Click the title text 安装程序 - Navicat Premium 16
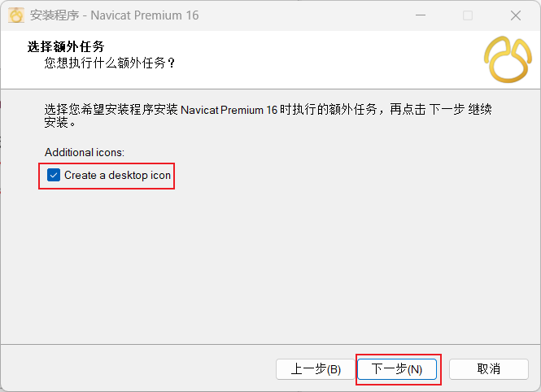This screenshot has width=541, height=392. point(114,15)
